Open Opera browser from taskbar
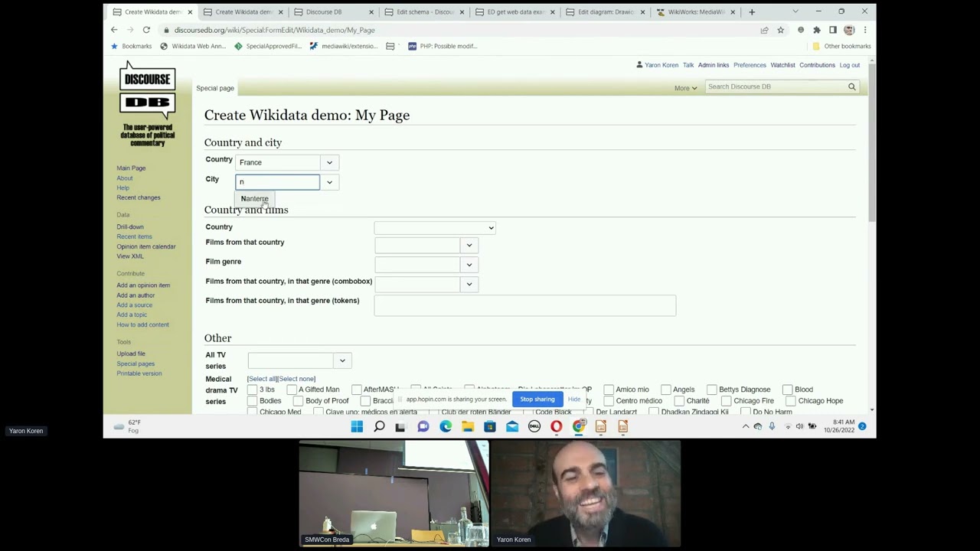Screen dimensions: 980x551 pyautogui.click(x=557, y=426)
